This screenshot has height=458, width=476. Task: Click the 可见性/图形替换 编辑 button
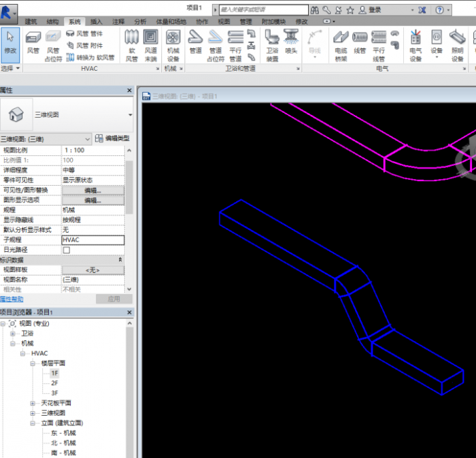pyautogui.click(x=92, y=191)
